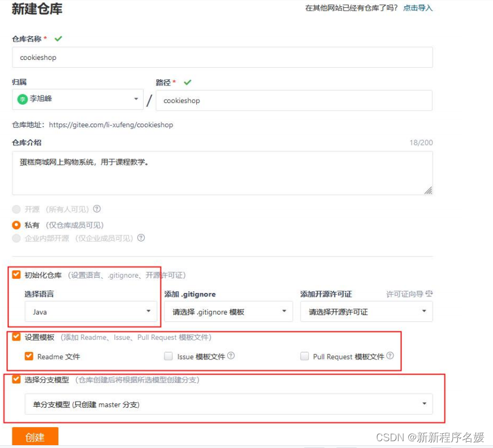Open the 开源许可证 license dropdown
This screenshot has width=493, height=448.
(366, 312)
